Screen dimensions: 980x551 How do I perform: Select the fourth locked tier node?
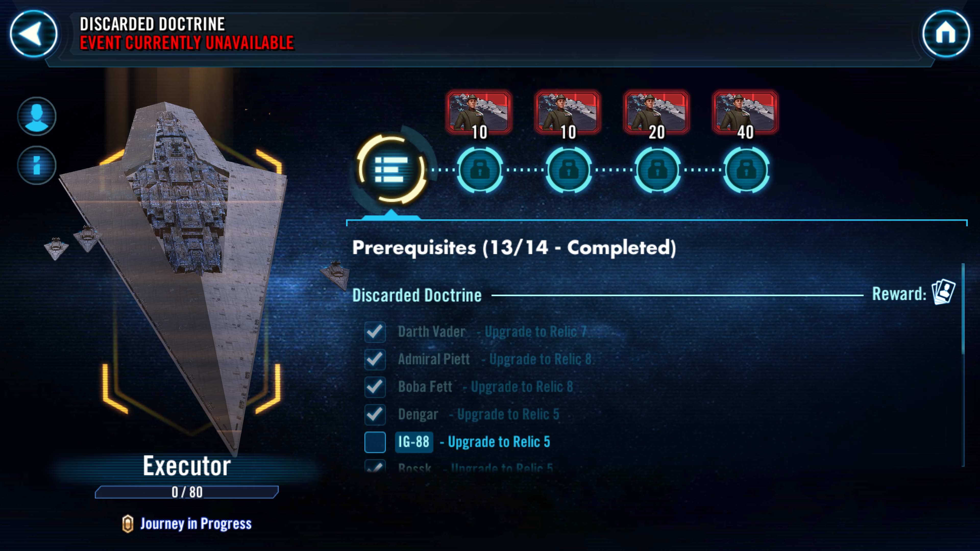pos(746,170)
